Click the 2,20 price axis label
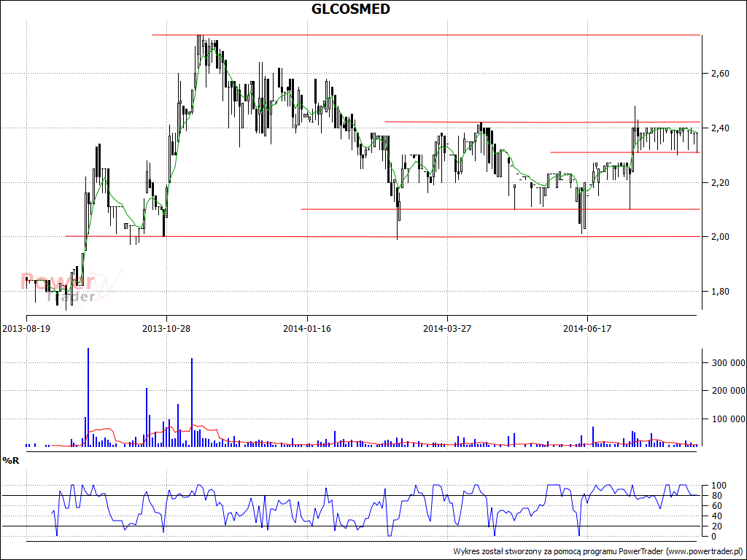 pos(720,183)
